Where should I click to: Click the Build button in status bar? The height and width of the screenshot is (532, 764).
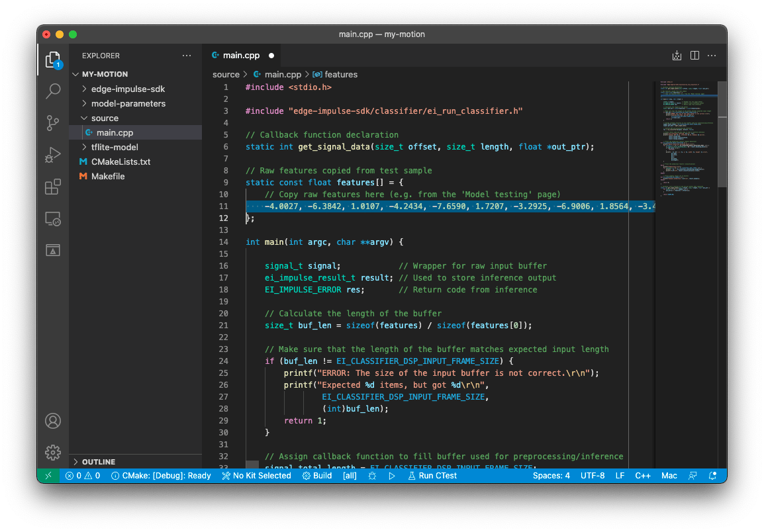coord(317,476)
